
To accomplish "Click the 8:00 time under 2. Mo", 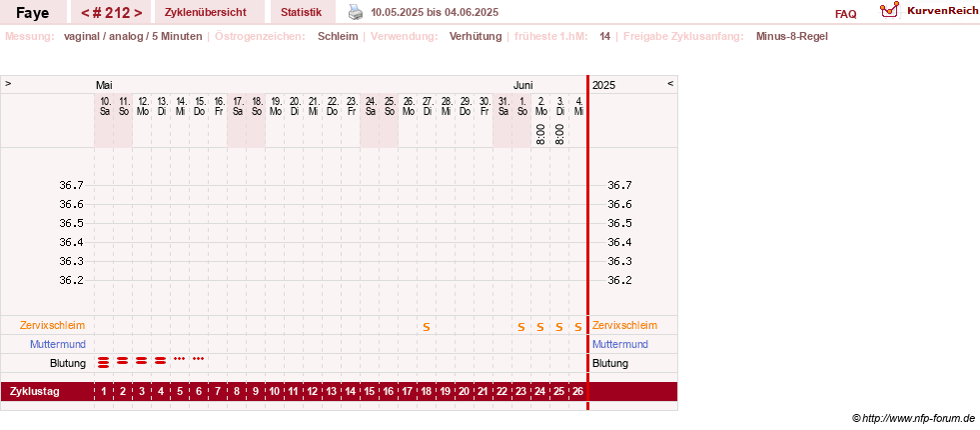I will click(x=540, y=134).
